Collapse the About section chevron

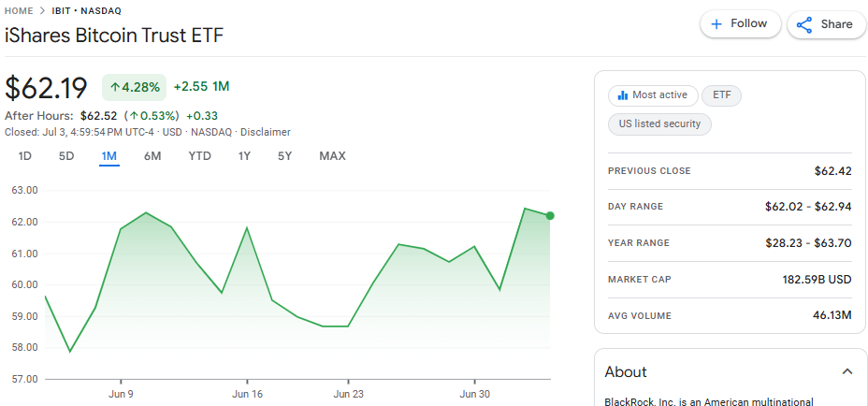[847, 371]
